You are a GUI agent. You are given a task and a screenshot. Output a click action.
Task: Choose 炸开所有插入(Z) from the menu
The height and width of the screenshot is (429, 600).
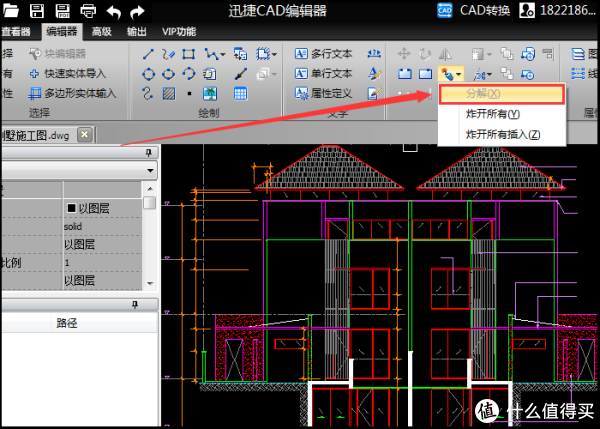(503, 134)
